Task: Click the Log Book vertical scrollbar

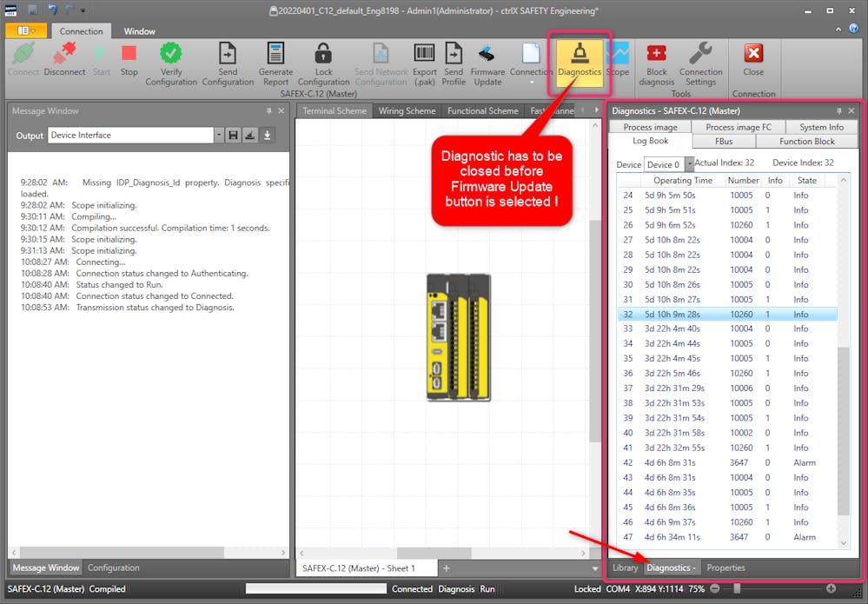Action: tap(843, 432)
